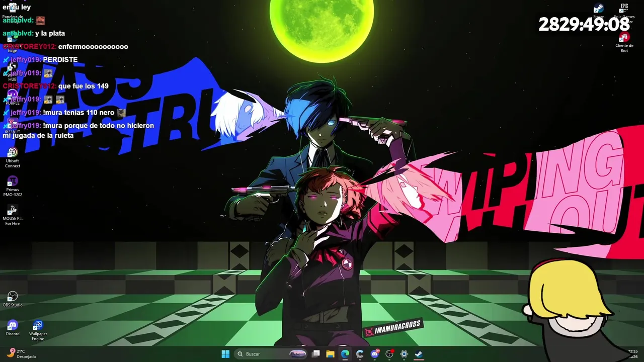
Task: Select the Cliente de Riot desktop shortcut
Action: 624,43
